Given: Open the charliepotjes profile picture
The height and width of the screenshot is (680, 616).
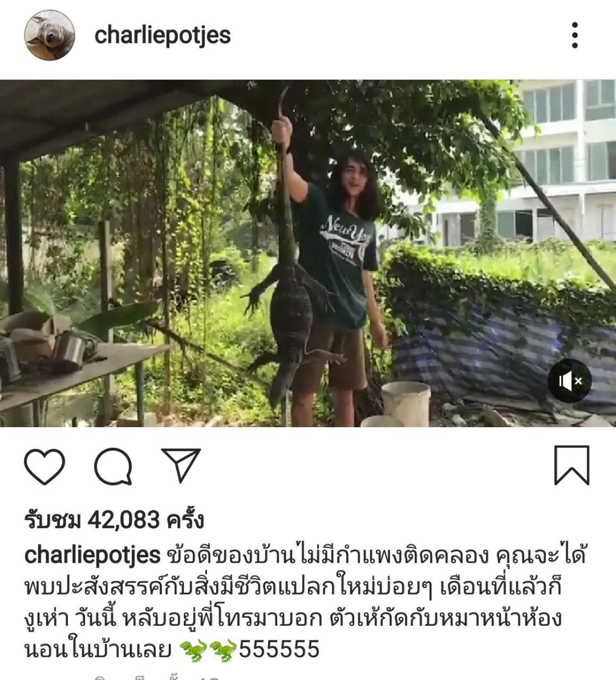Looking at the screenshot, I should pyautogui.click(x=49, y=35).
